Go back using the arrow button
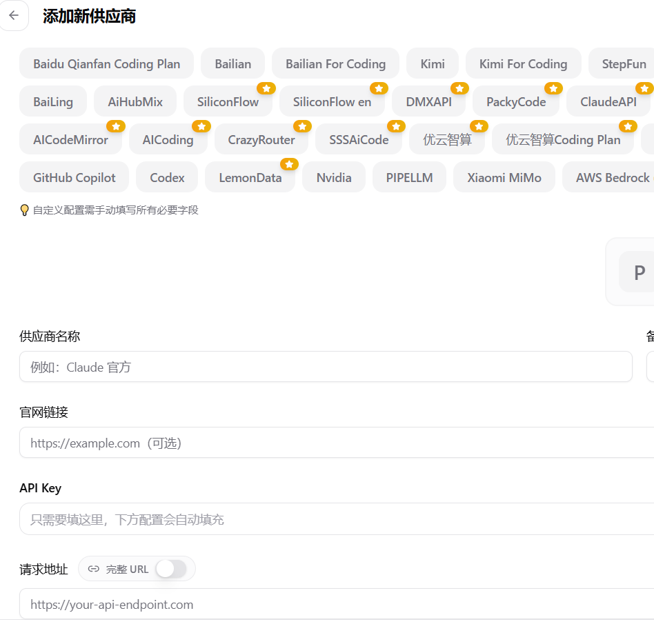Image resolution: width=654 pixels, height=644 pixels. click(14, 15)
